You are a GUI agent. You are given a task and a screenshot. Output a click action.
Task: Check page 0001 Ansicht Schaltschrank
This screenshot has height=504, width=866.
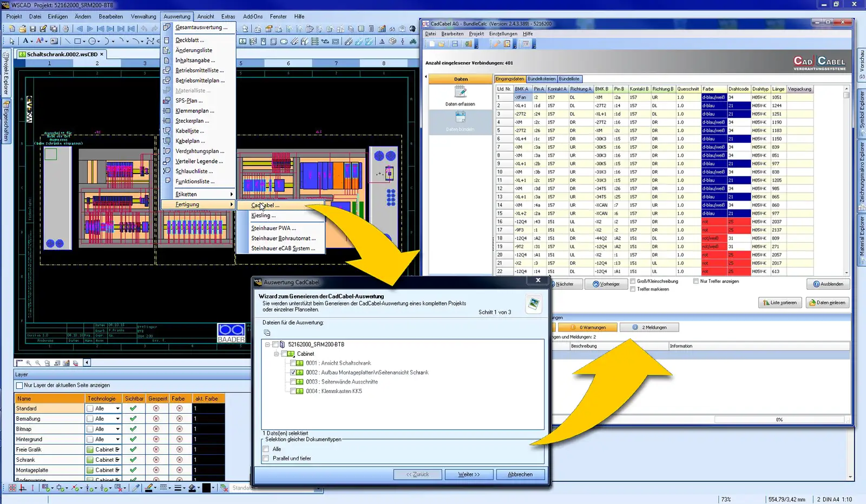[293, 363]
